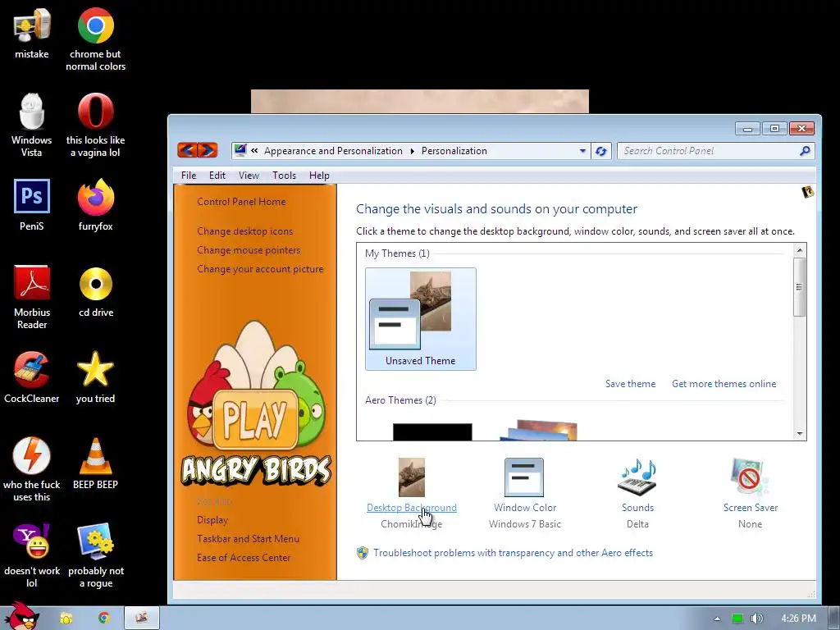Click the Personalization taskbar button
The height and width of the screenshot is (630, 840).
click(x=141, y=618)
